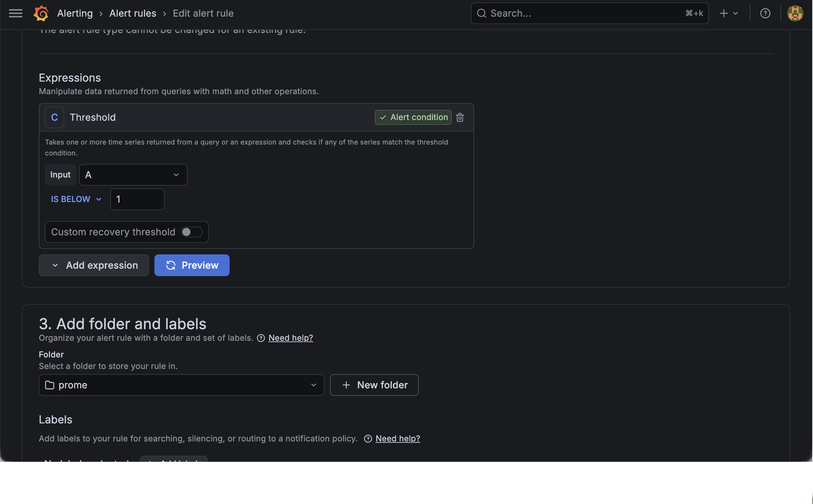Click the Folder field label

51,355
